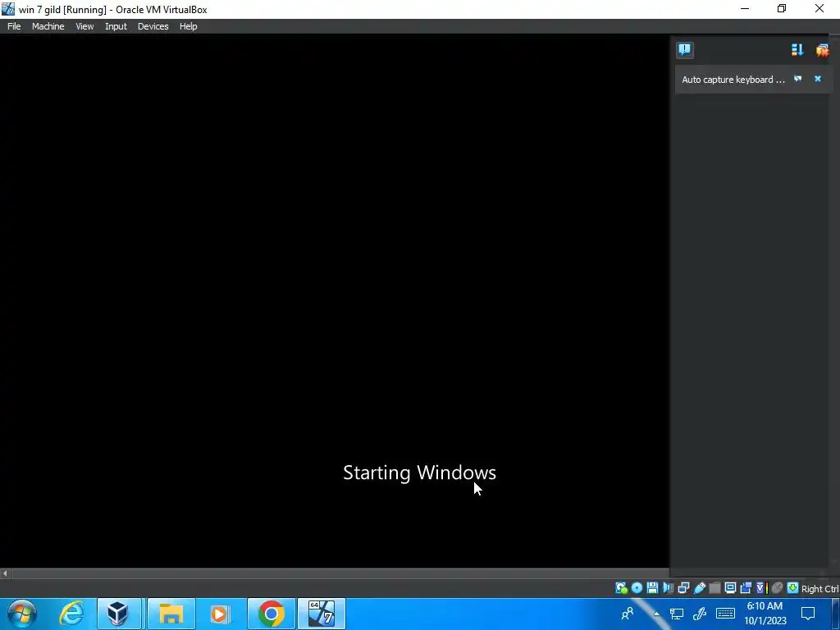The height and width of the screenshot is (630, 840).
Task: Sort notifications with the arrow icon
Action: coord(797,50)
